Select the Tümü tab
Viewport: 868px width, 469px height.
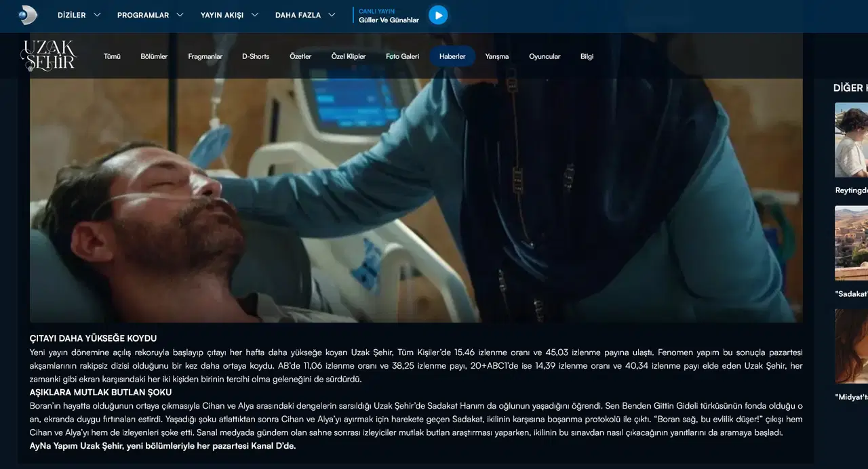point(112,56)
